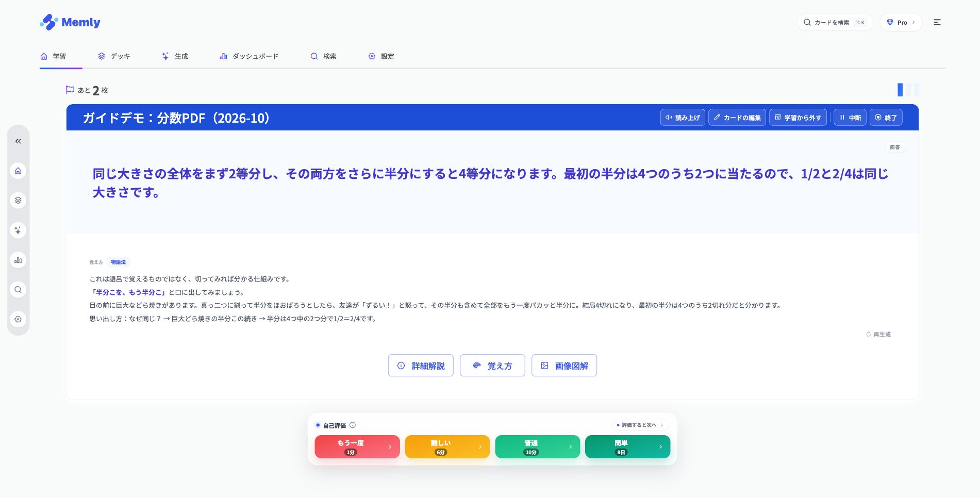Click the highlighted phrase 「半分こを、もう半分こ」

click(x=128, y=292)
